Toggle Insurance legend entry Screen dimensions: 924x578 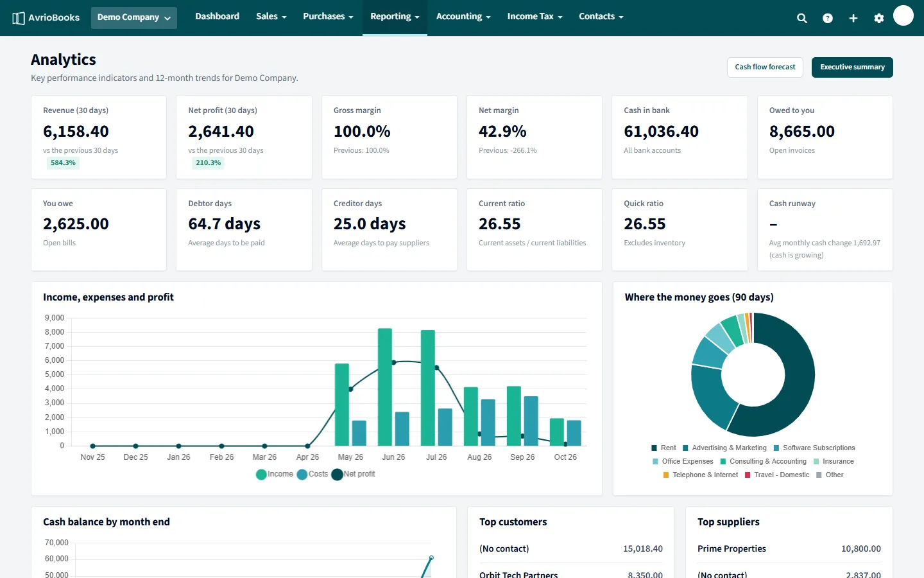pos(834,461)
